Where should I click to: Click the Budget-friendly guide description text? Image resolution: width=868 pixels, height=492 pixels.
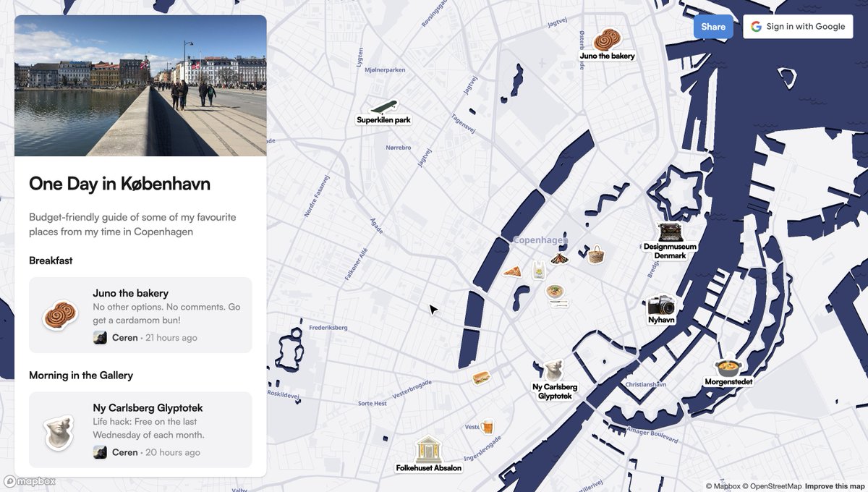pos(132,224)
